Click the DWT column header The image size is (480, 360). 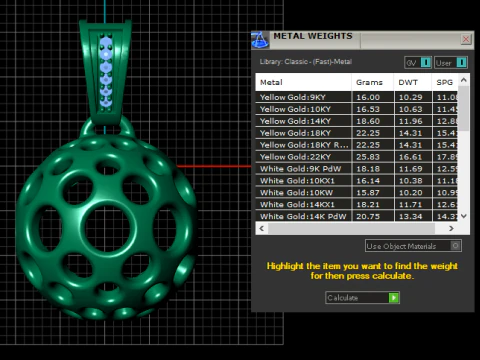413,82
